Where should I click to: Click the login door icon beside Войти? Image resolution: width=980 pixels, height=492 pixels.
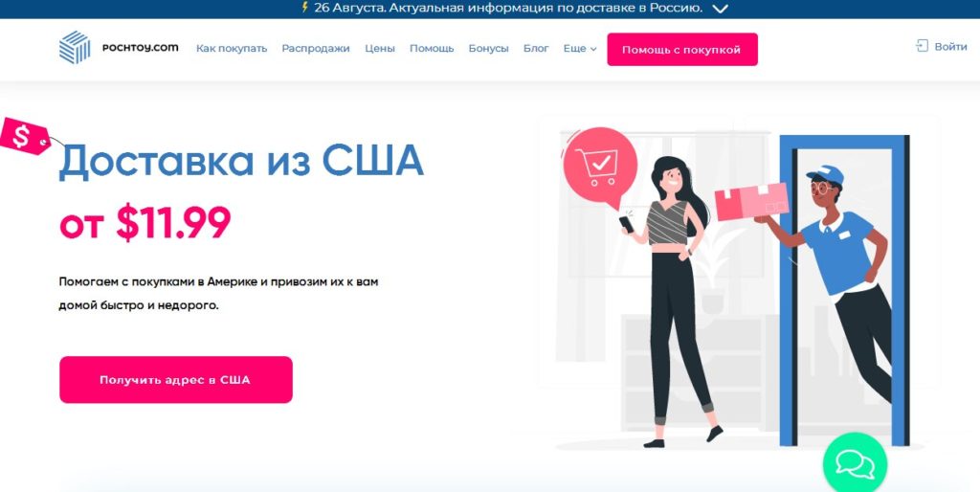pyautogui.click(x=922, y=46)
